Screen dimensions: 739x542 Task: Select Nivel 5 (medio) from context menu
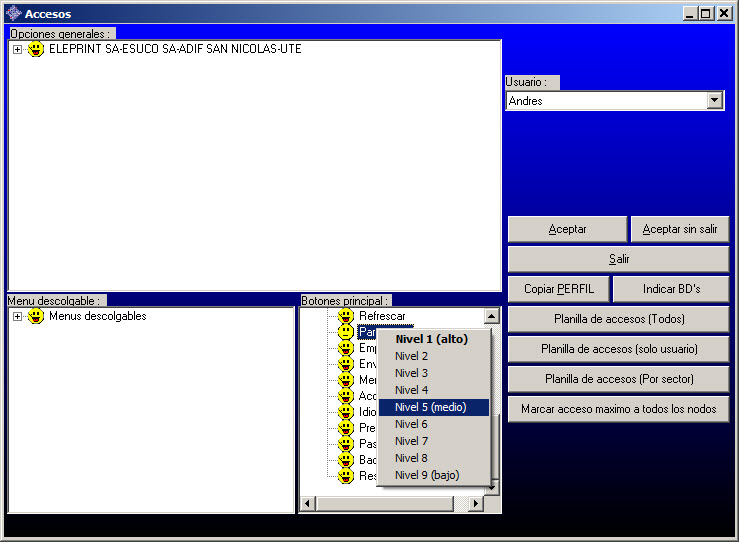tap(434, 407)
